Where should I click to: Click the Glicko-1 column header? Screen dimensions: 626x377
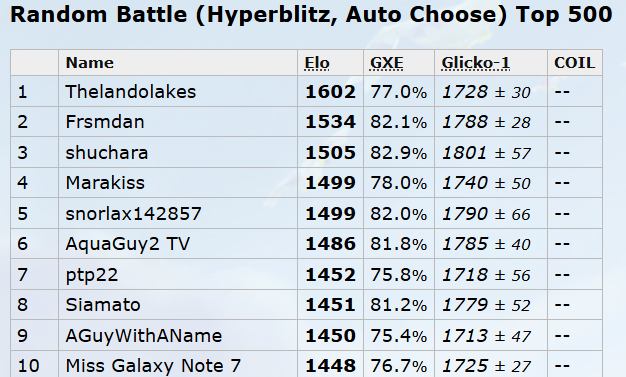click(x=475, y=63)
